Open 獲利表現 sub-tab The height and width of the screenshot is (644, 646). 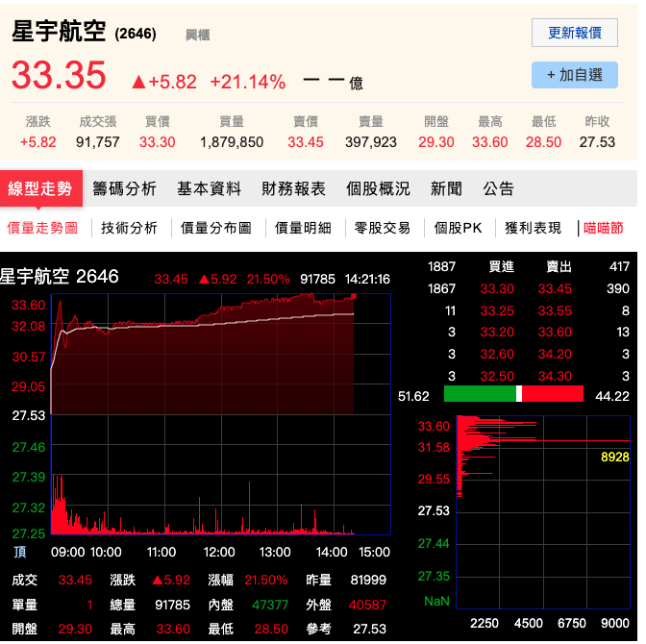[x=534, y=228]
